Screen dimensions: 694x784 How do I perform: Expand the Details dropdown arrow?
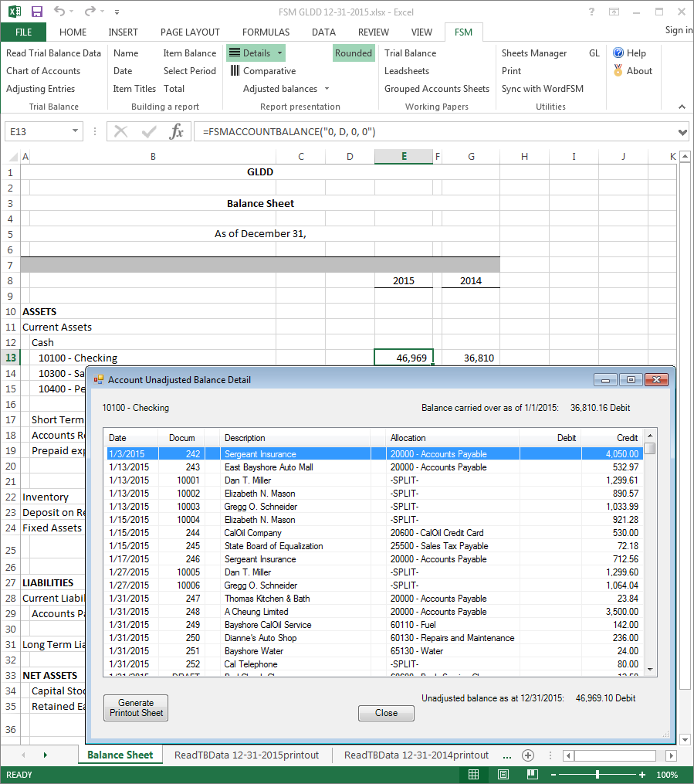(279, 53)
